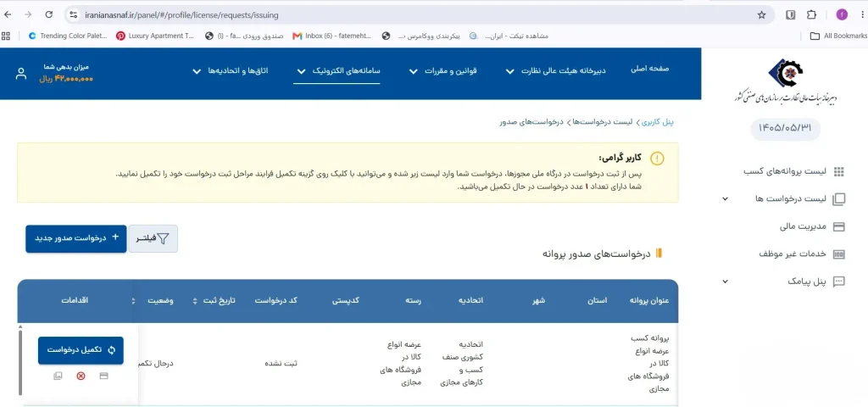This screenshot has width=868, height=407.
Task: Click the card icon beside مدیریت مالی
Action: pyautogui.click(x=838, y=226)
